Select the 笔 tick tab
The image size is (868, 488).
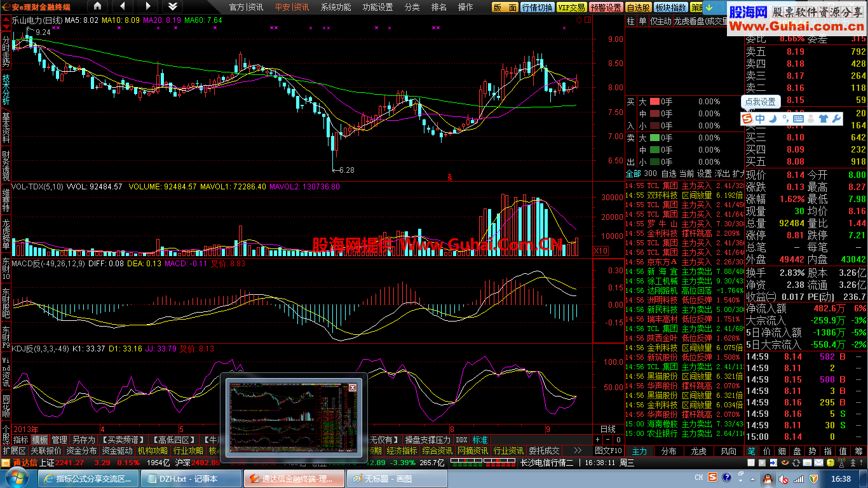coord(751,451)
